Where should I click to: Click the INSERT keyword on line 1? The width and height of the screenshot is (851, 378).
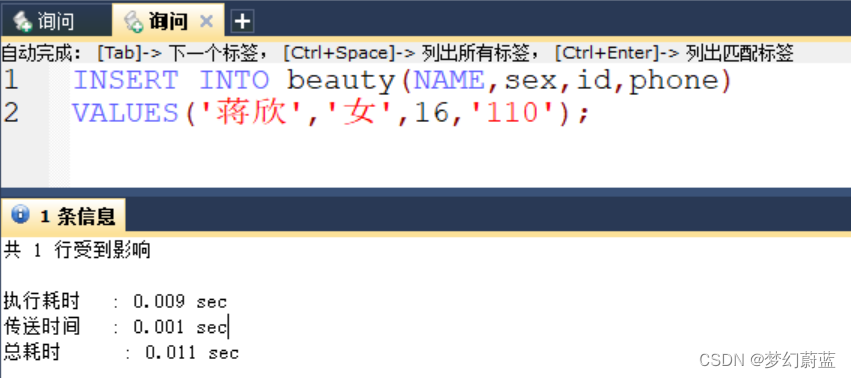[126, 80]
